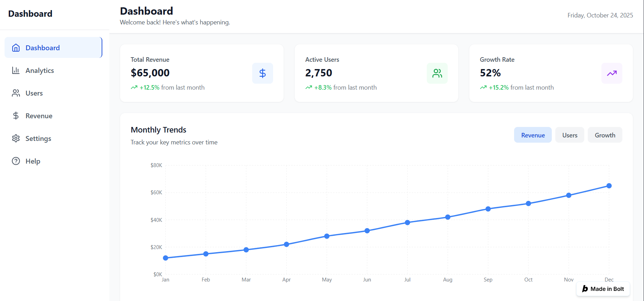Go to Settings in the sidebar

click(x=38, y=138)
